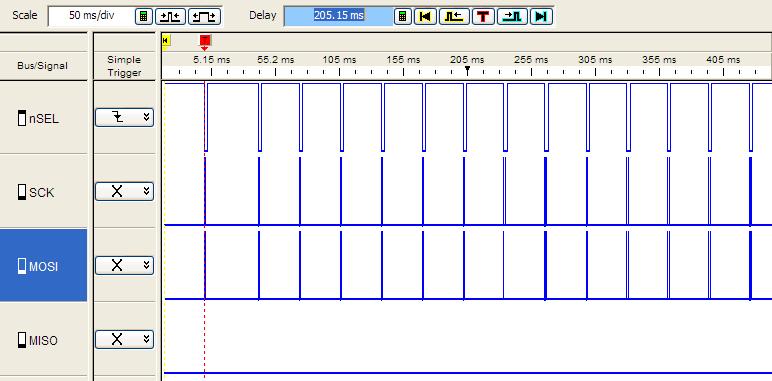Click the red trigger marker on timeline
The width and height of the screenshot is (772, 381).
(x=205, y=42)
